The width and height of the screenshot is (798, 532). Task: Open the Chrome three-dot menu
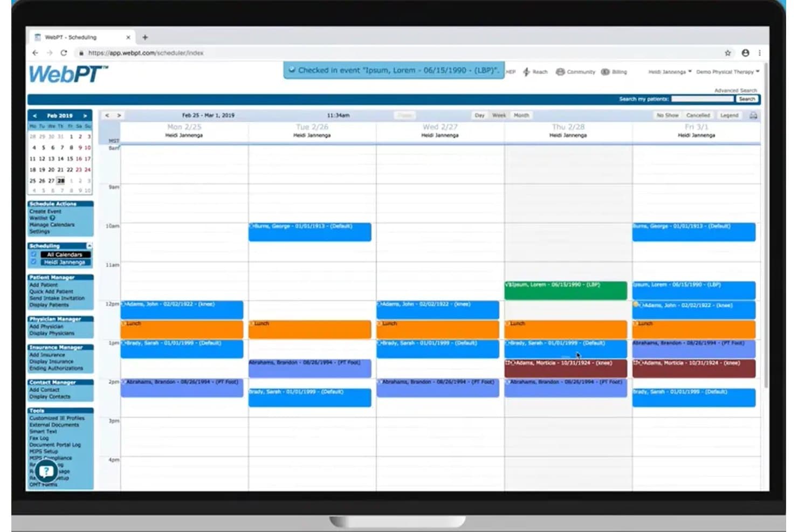(760, 53)
